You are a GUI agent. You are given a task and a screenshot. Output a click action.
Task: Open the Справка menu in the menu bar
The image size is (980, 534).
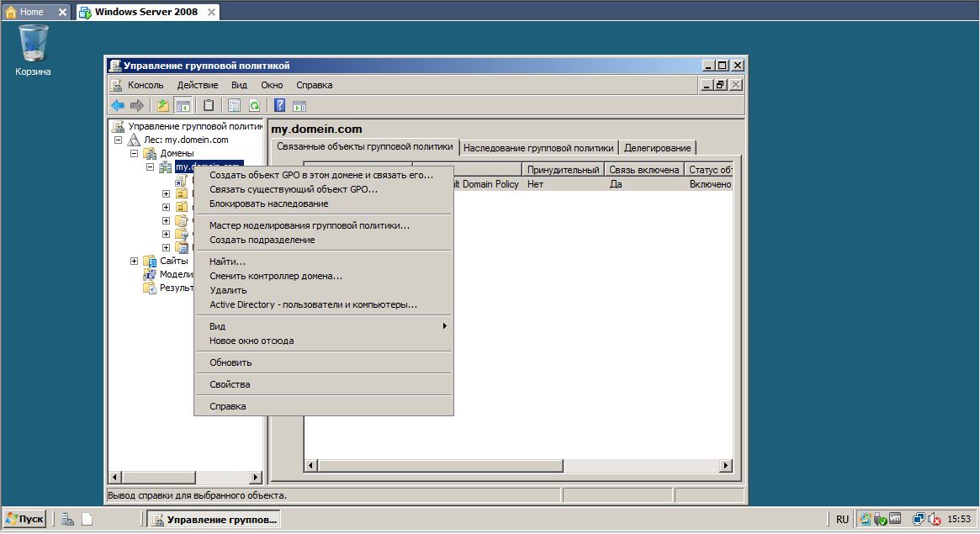315,85
